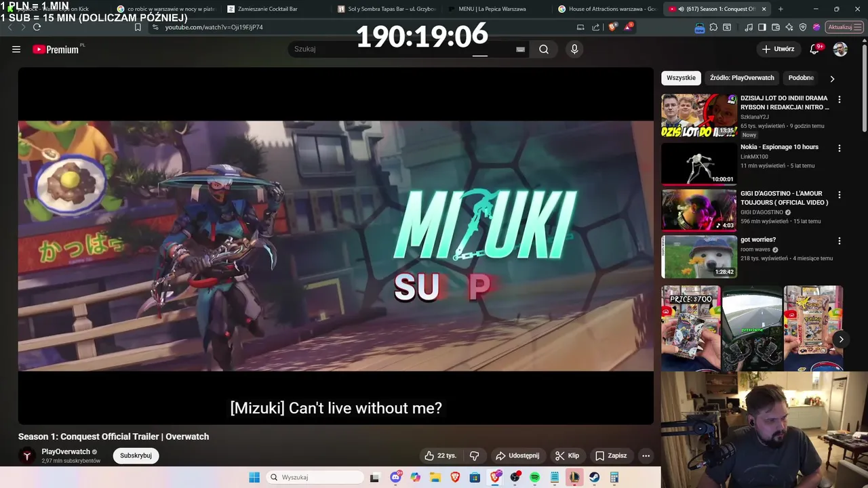The height and width of the screenshot is (488, 868).
Task: Click the 'Klip' button
Action: click(567, 455)
